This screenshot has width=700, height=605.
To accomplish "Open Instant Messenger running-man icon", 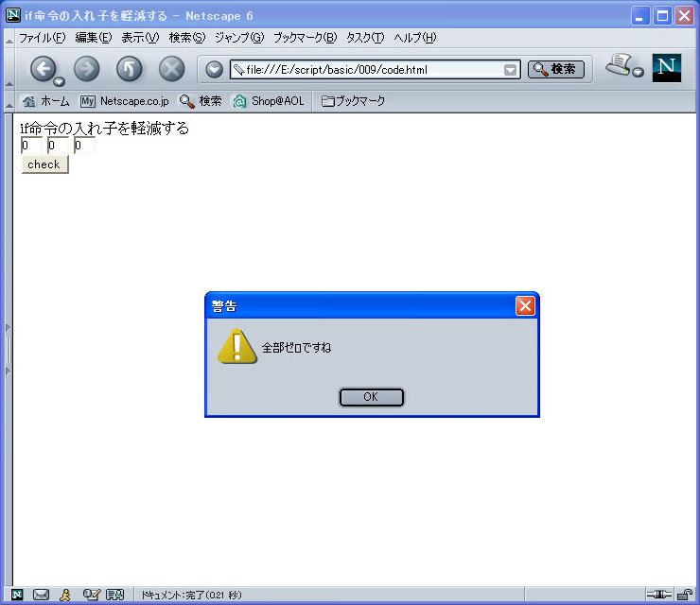I will click(65, 595).
